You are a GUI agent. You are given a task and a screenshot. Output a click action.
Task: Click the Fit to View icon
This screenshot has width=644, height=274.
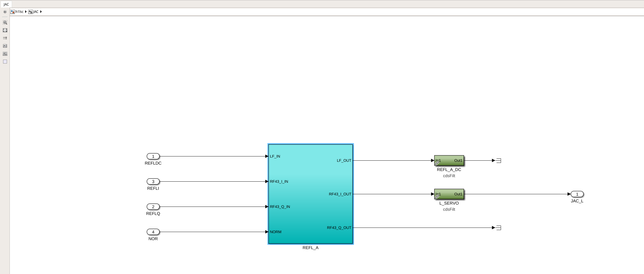click(x=5, y=30)
